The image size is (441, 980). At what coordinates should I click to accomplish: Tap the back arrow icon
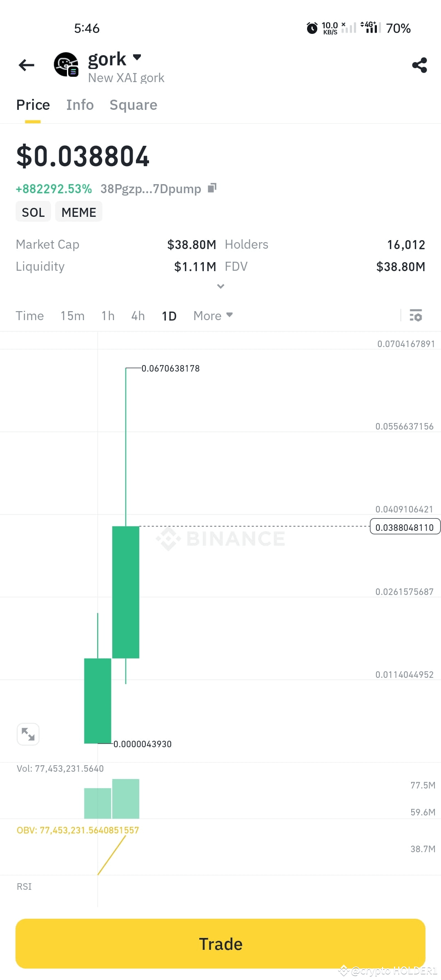coord(27,65)
